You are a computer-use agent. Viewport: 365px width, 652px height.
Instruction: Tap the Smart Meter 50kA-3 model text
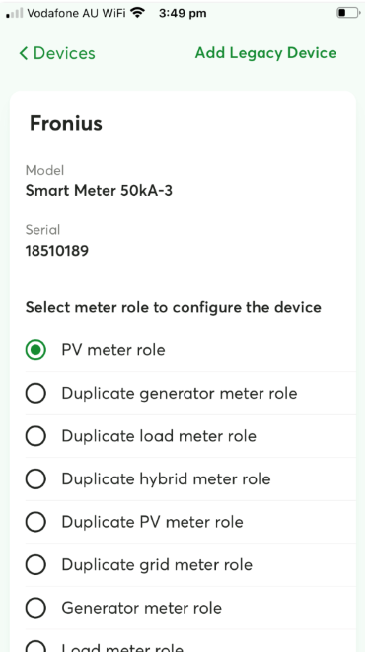(x=99, y=191)
